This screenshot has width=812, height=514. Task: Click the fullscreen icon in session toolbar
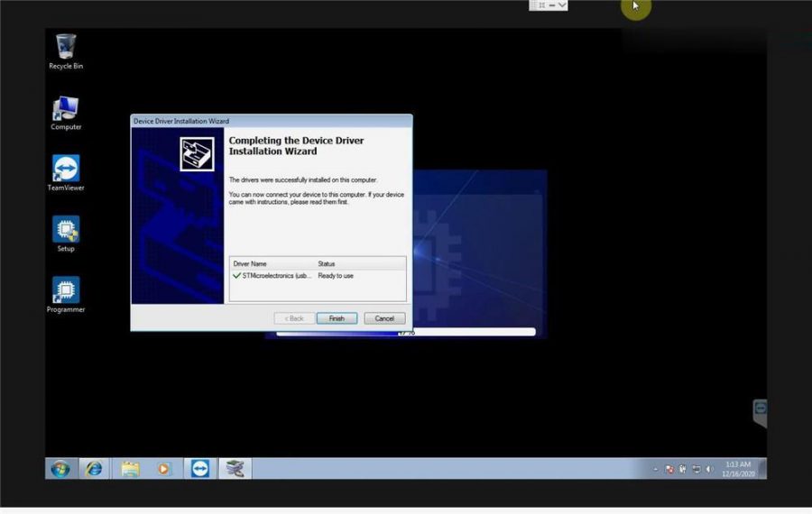pyautogui.click(x=540, y=5)
